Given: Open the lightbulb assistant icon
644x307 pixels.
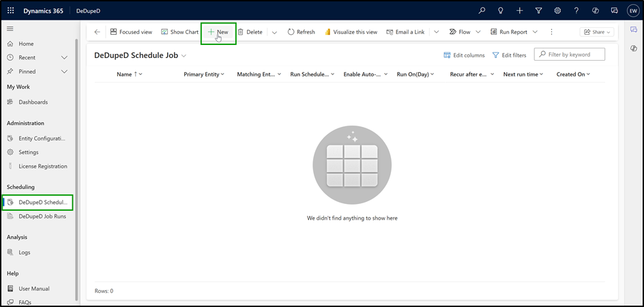Looking at the screenshot, I should [501, 11].
